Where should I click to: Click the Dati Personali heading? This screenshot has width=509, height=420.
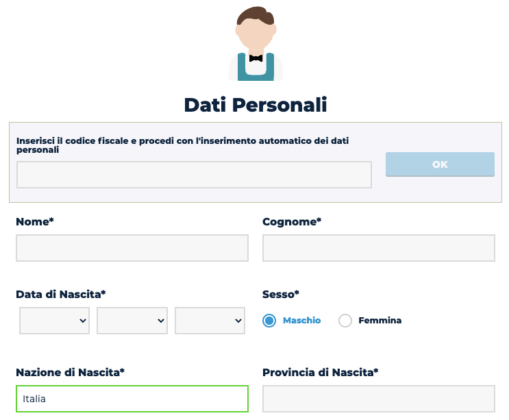tap(256, 105)
